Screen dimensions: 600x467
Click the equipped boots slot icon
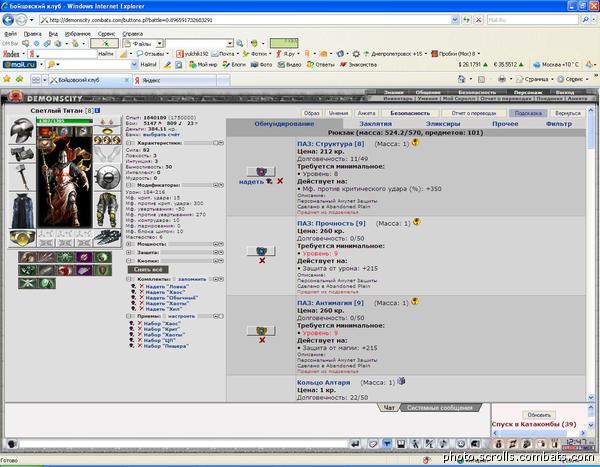click(108, 238)
